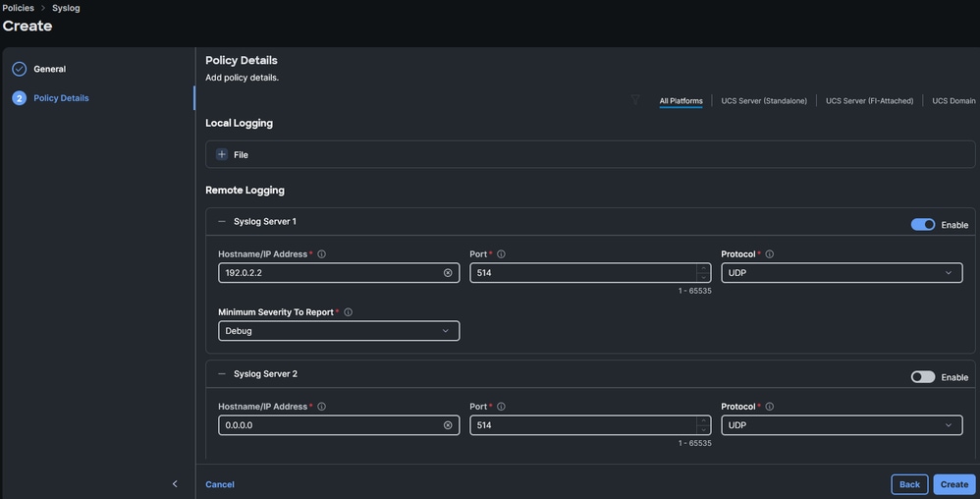
Task: Open info icon for Minimum Severity To Report
Action: click(x=349, y=312)
